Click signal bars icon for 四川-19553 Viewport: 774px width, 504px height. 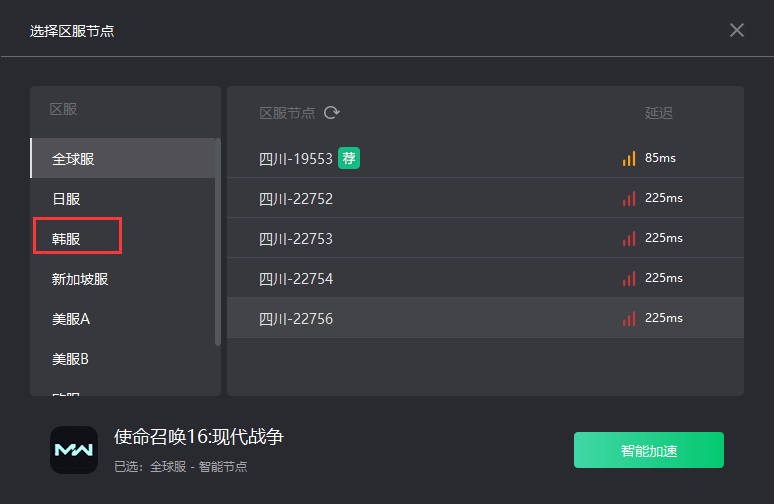629,158
